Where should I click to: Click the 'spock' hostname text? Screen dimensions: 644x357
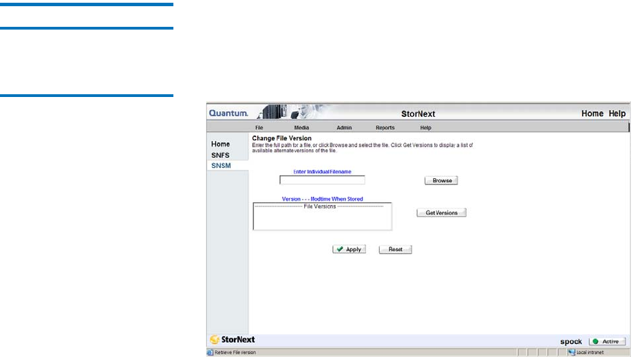pyautogui.click(x=571, y=342)
